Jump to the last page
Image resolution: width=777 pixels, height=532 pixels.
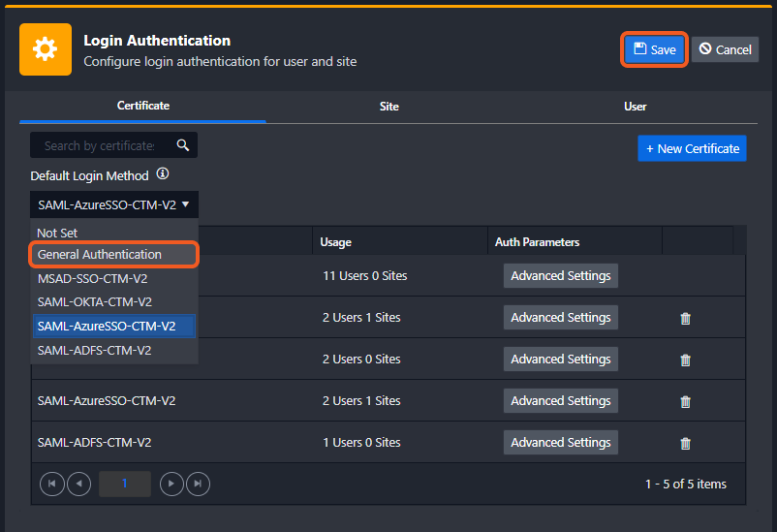point(198,484)
